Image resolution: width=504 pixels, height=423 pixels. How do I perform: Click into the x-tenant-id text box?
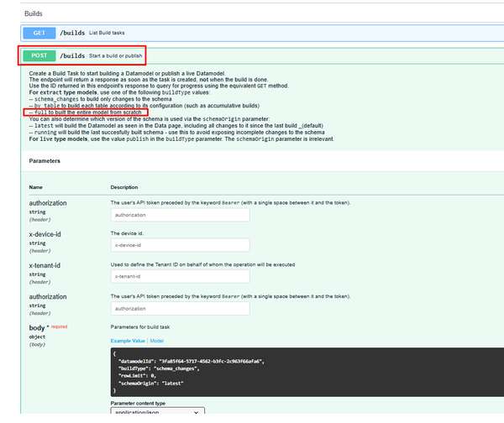coord(180,275)
